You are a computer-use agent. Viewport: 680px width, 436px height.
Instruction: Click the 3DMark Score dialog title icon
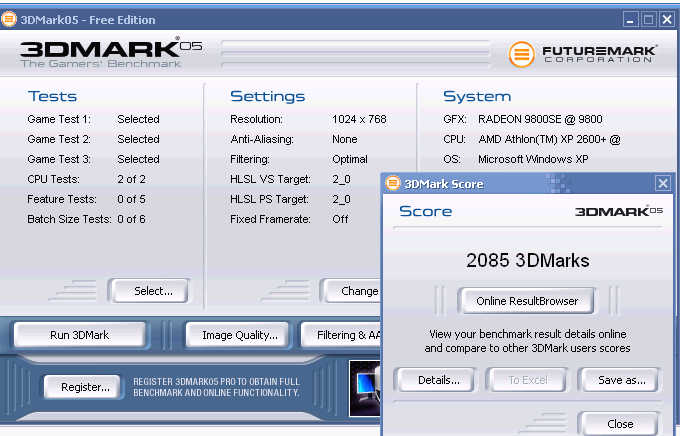tap(393, 183)
